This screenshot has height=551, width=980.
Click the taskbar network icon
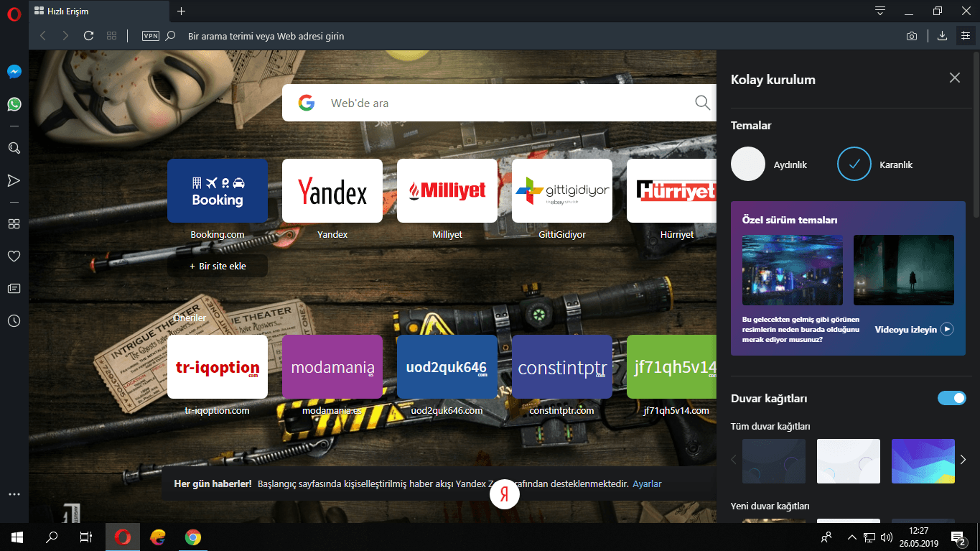[x=869, y=537]
